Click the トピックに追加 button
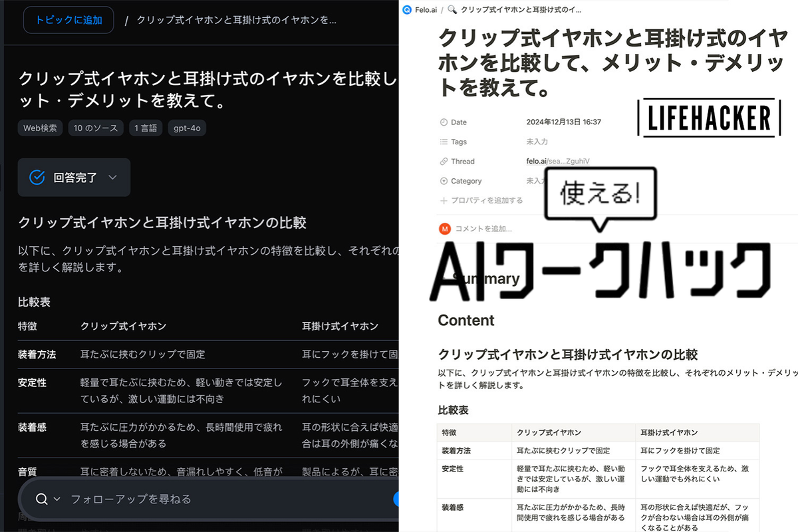This screenshot has width=798, height=532. point(68,20)
